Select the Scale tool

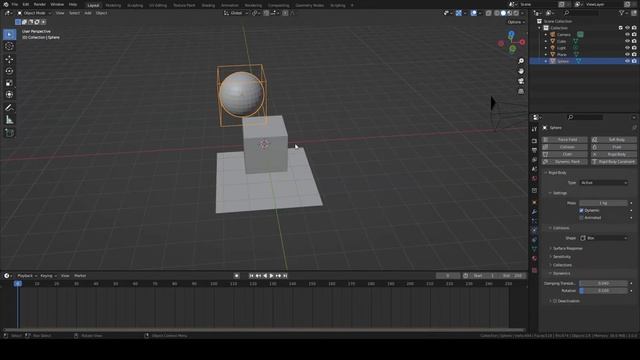pyautogui.click(x=9, y=83)
